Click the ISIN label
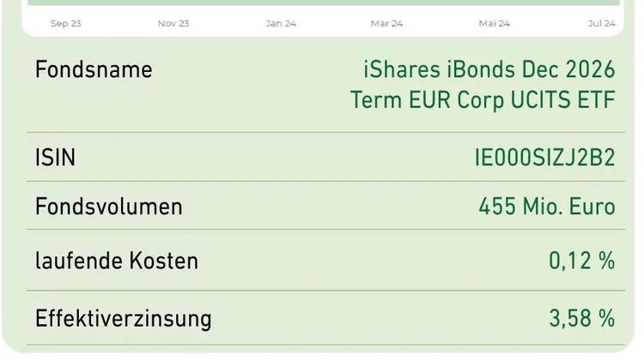Image resolution: width=644 pixels, height=361 pixels. (x=56, y=158)
